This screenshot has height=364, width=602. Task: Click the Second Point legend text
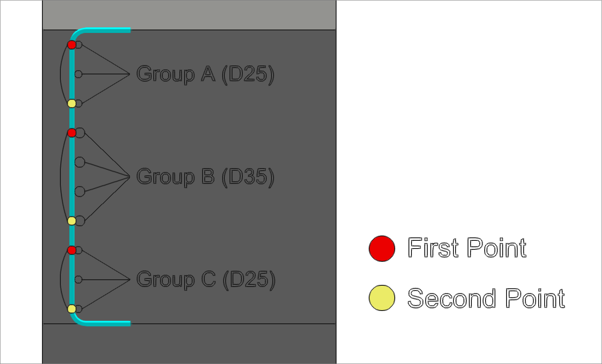[486, 298]
